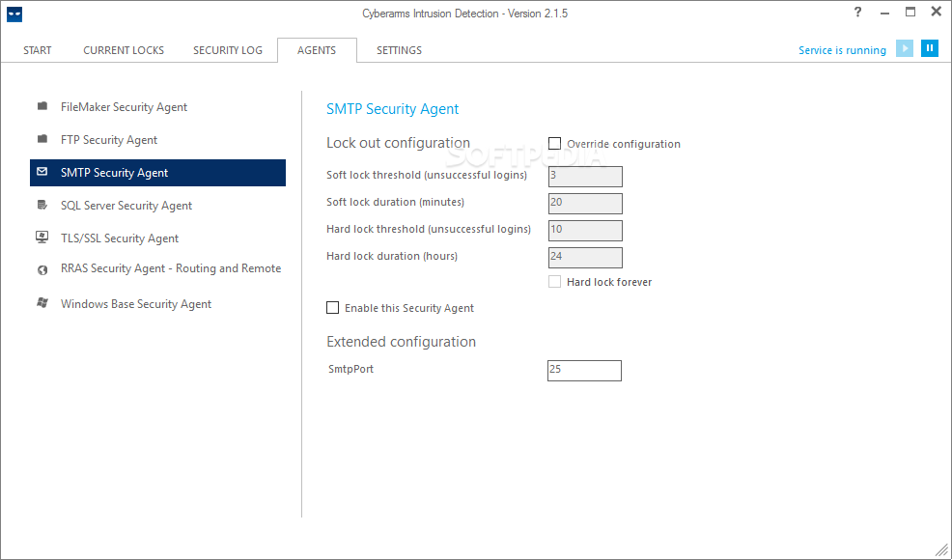Select SQL Server Security Agent entry
952x560 pixels.
(x=157, y=206)
